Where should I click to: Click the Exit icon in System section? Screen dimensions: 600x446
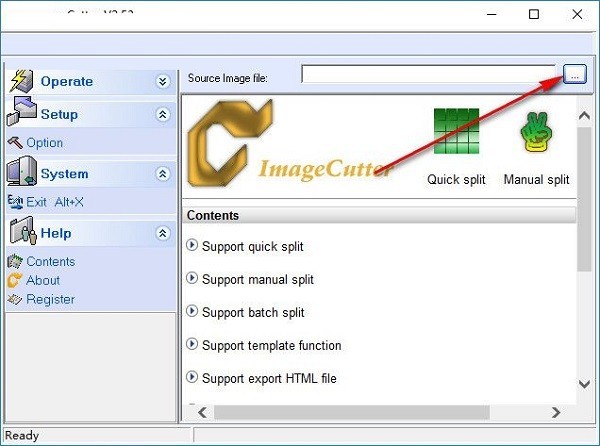click(x=15, y=202)
